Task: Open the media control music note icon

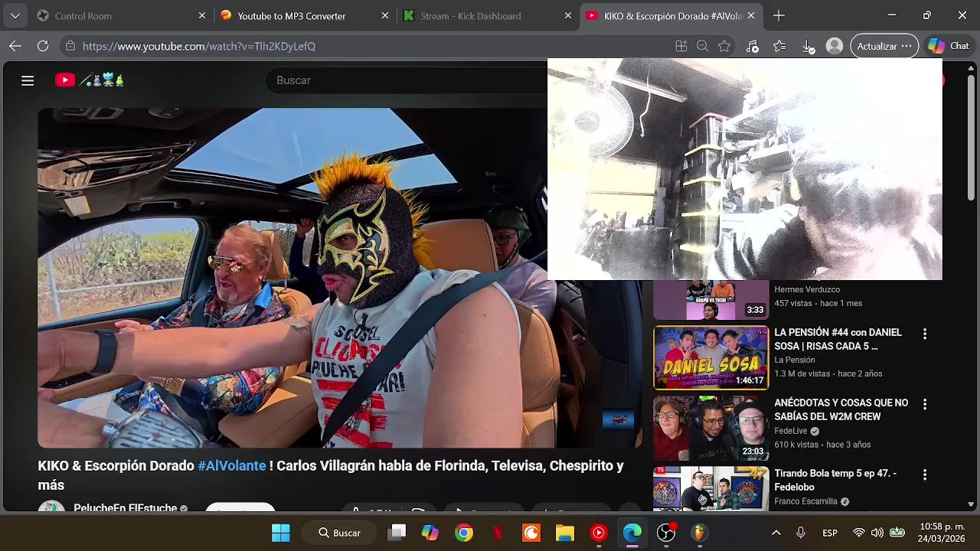Action: click(x=752, y=46)
